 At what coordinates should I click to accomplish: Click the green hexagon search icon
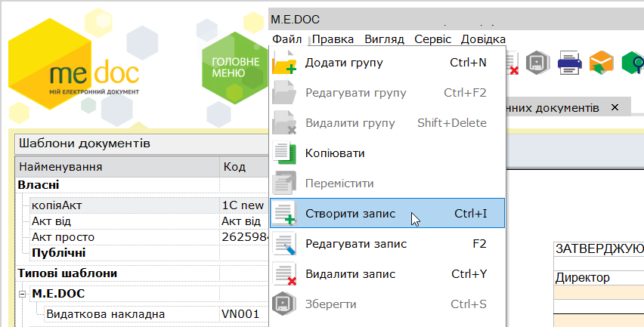[633, 63]
